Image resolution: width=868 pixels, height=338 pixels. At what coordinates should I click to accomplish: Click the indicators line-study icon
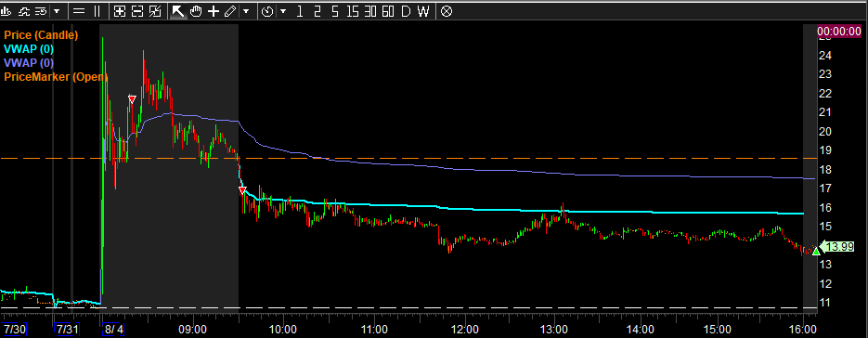pyautogui.click(x=24, y=11)
